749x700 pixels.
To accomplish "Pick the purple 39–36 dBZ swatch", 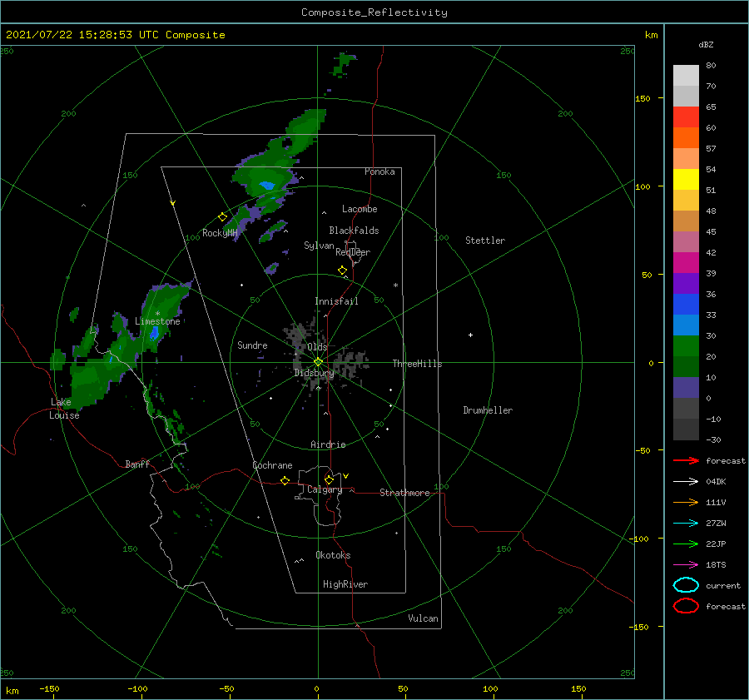I will pyautogui.click(x=686, y=283).
